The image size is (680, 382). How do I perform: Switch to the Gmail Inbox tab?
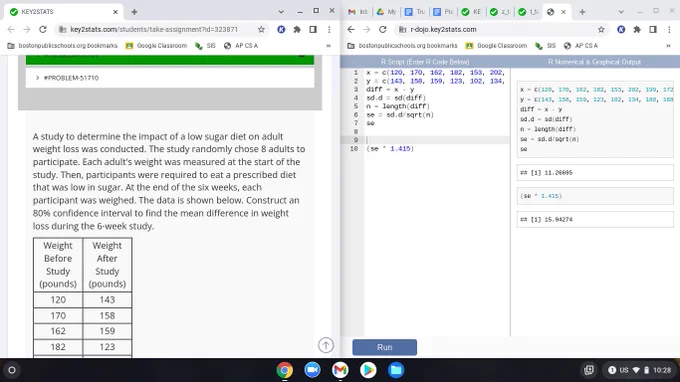(358, 12)
